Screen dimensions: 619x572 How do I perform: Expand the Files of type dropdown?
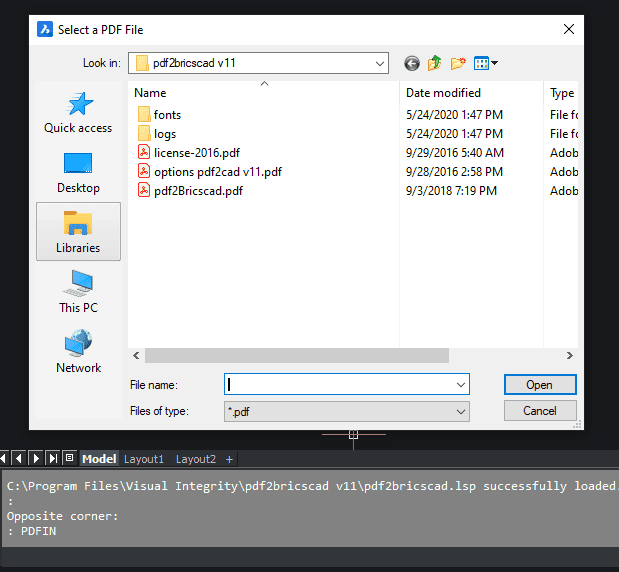[x=460, y=412]
